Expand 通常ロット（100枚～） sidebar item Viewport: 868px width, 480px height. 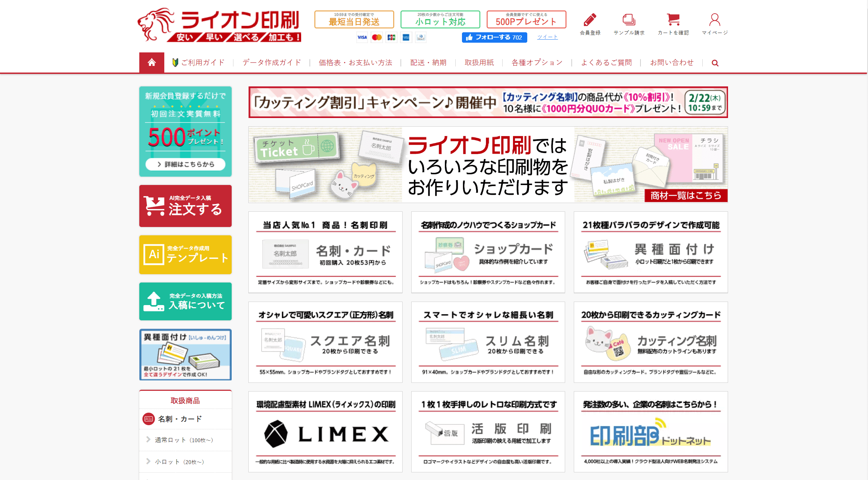(x=185, y=440)
